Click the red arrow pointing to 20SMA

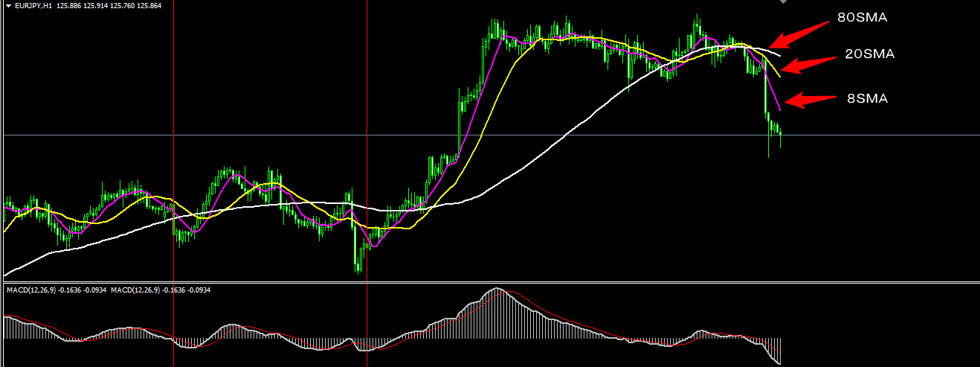tap(807, 63)
